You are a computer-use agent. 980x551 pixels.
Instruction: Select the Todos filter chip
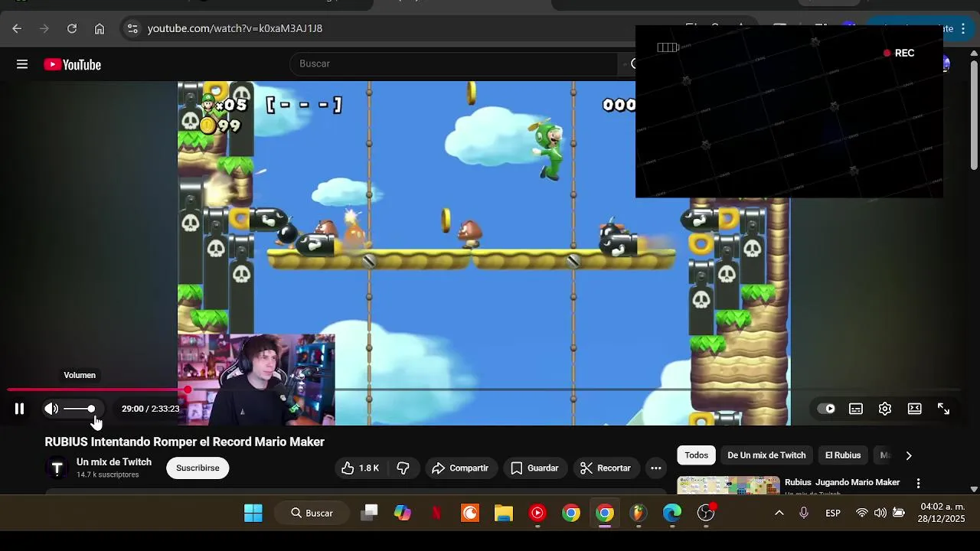point(696,455)
